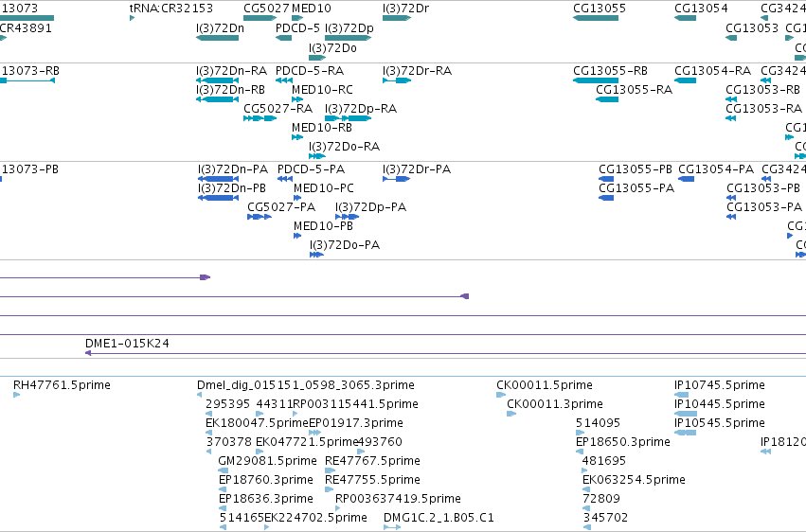Click transcript l(3)72Do-RA
Viewport: 806px width, 532px height.
coord(344,147)
